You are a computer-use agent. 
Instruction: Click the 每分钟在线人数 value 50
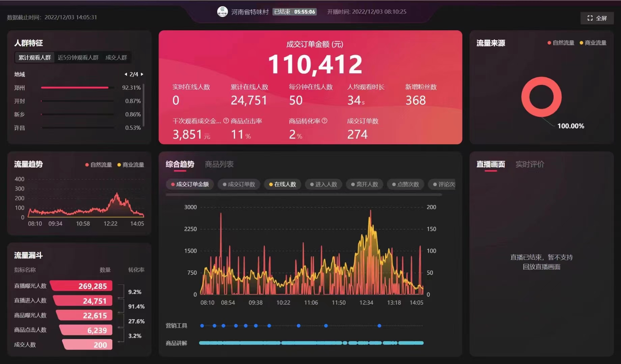click(296, 100)
